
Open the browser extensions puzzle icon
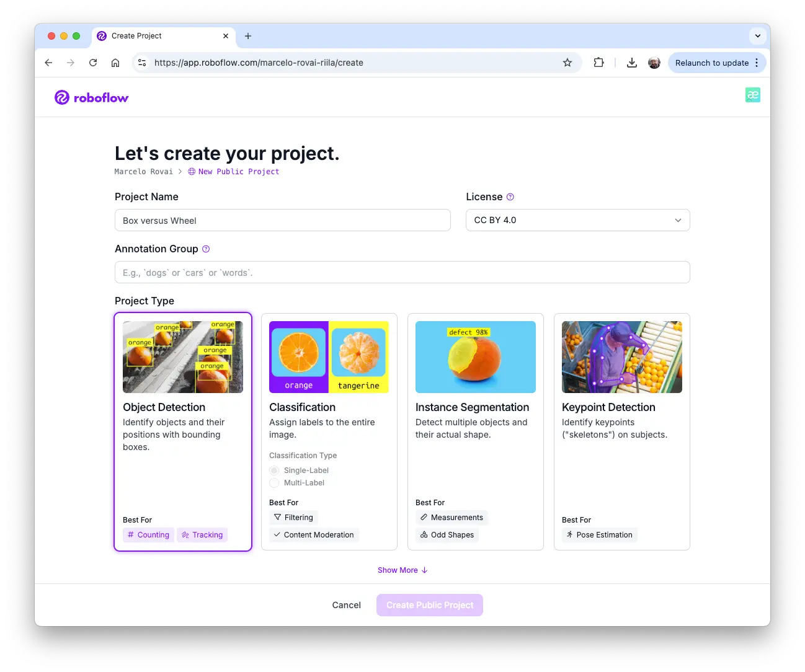598,63
